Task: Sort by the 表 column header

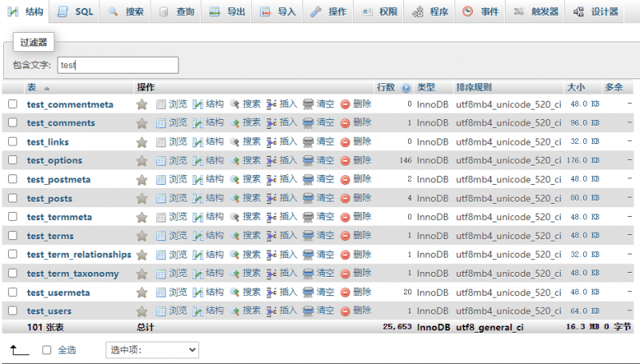Action: point(32,87)
